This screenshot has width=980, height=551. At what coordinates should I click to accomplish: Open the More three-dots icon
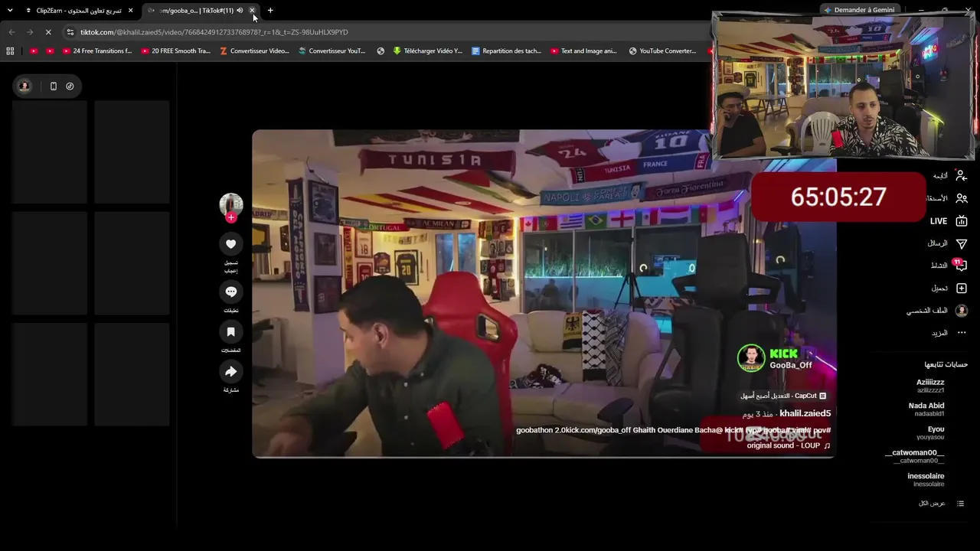click(x=962, y=333)
